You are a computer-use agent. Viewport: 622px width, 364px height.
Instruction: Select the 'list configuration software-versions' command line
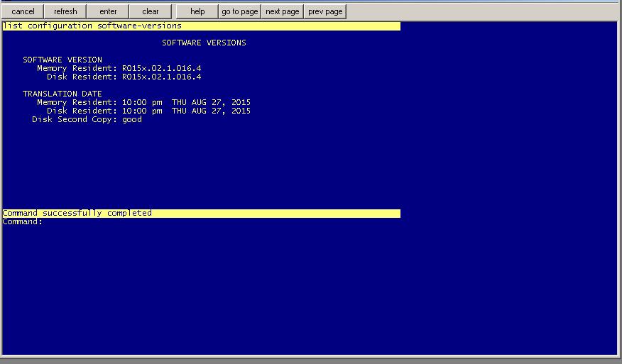(x=201, y=26)
